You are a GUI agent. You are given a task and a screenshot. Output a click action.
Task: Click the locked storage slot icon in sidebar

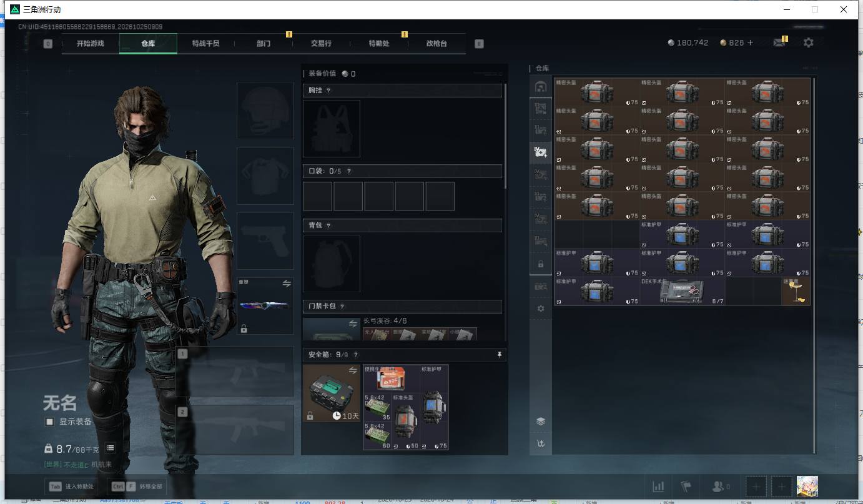click(541, 264)
